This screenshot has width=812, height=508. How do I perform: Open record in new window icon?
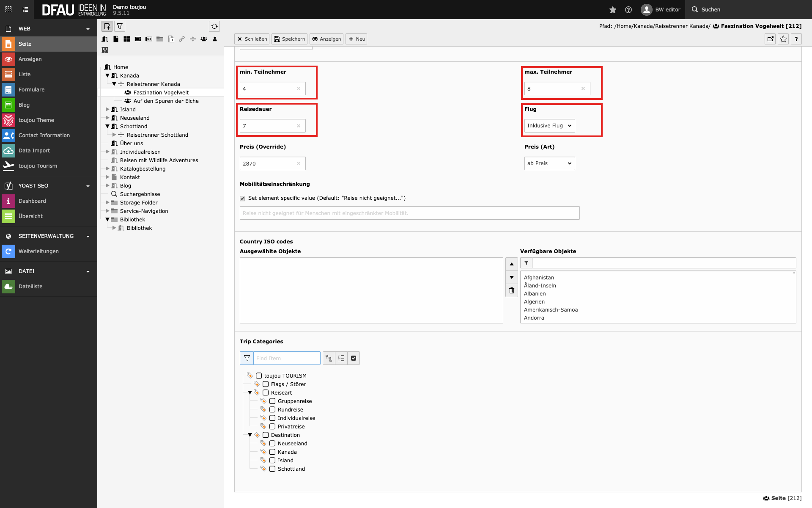pos(770,39)
